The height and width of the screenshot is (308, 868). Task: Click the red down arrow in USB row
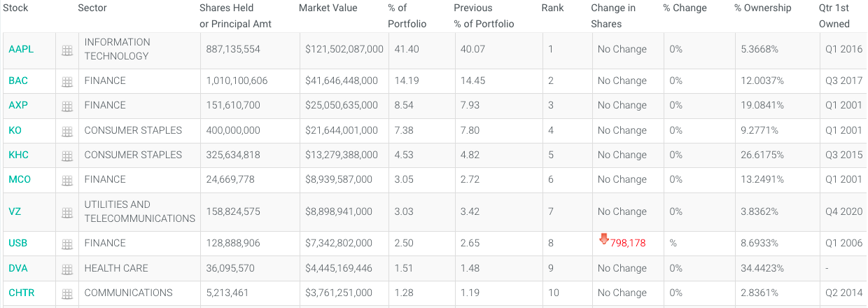click(x=604, y=239)
